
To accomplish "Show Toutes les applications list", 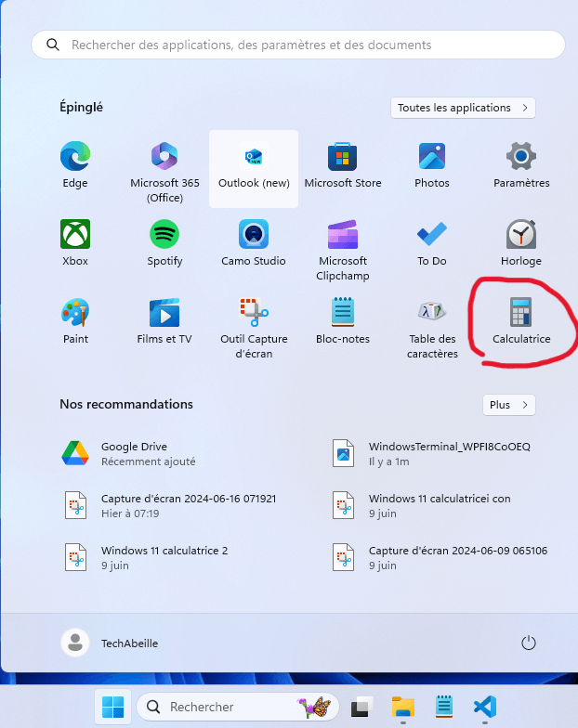I will point(463,108).
